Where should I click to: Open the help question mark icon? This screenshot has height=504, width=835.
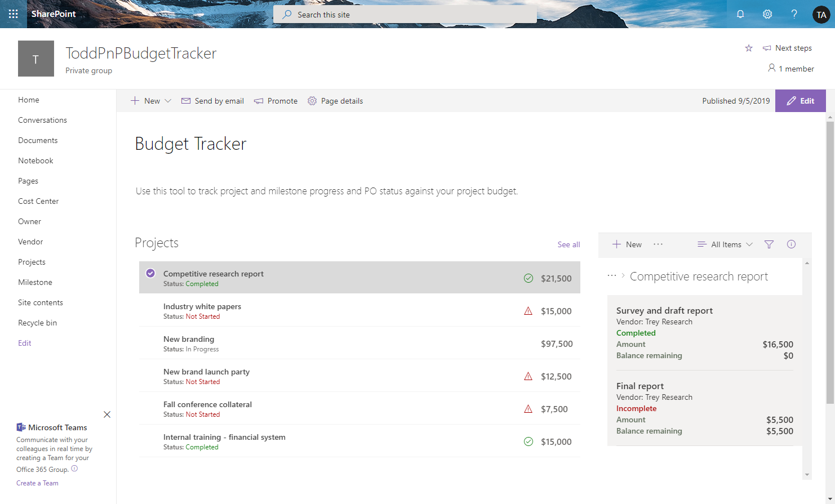[x=794, y=14]
